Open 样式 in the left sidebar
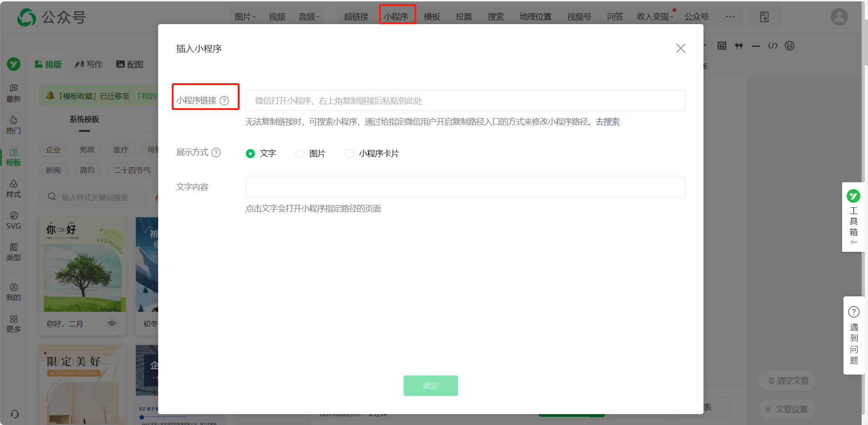The width and height of the screenshot is (868, 425). 14,189
